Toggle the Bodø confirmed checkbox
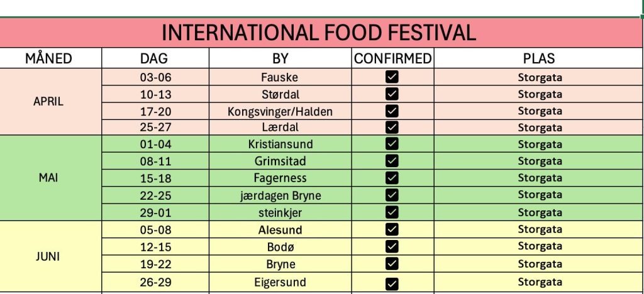Image resolution: width=644 pixels, height=294 pixels. coord(392,246)
